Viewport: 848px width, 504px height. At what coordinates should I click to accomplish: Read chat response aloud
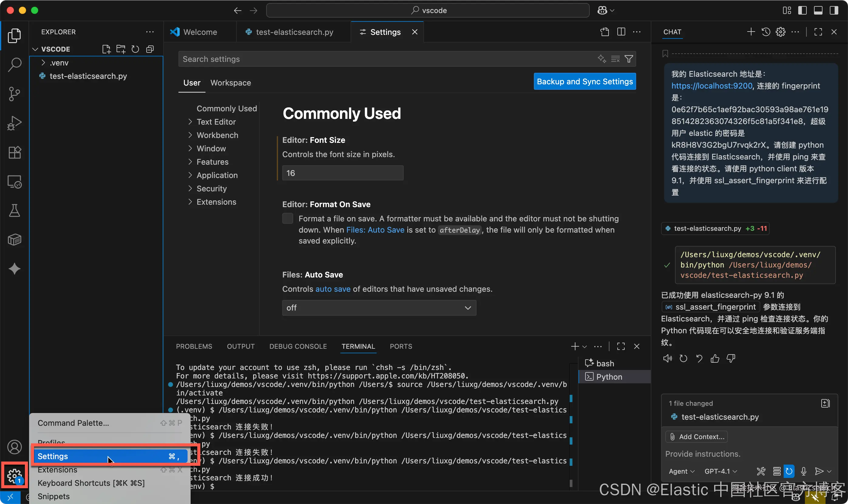tap(667, 358)
